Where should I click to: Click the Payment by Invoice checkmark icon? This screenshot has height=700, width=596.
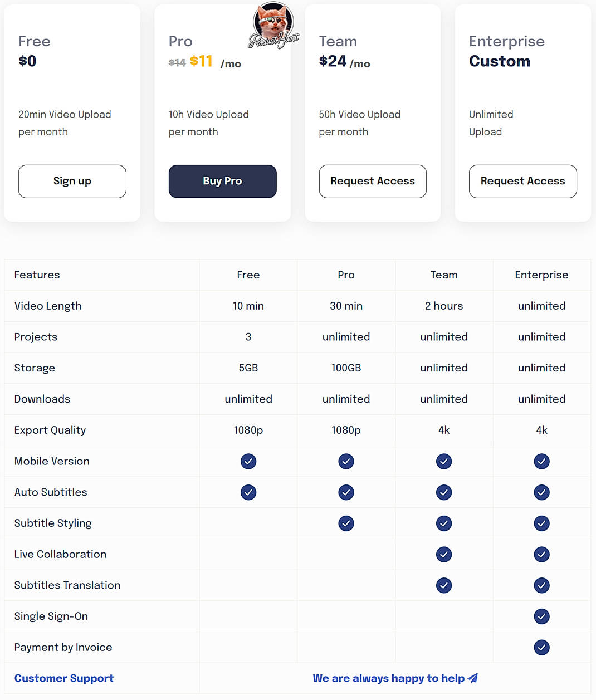pos(541,648)
